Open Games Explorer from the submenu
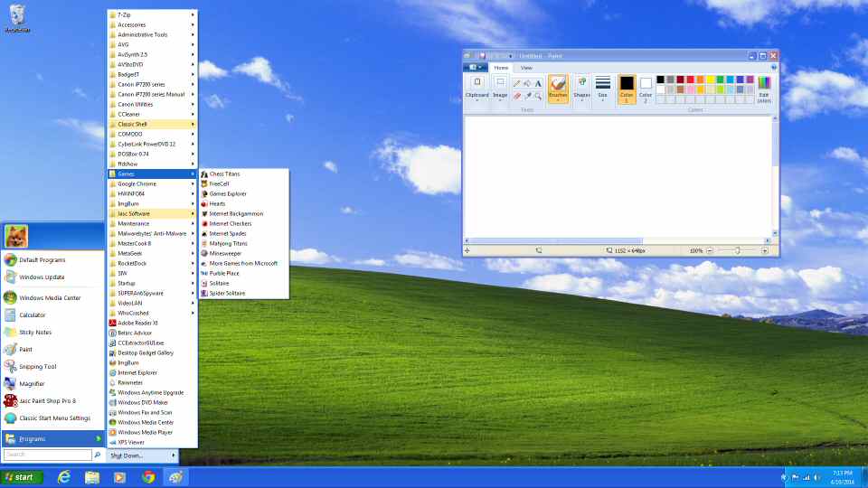This screenshot has height=488, width=868. [243, 193]
